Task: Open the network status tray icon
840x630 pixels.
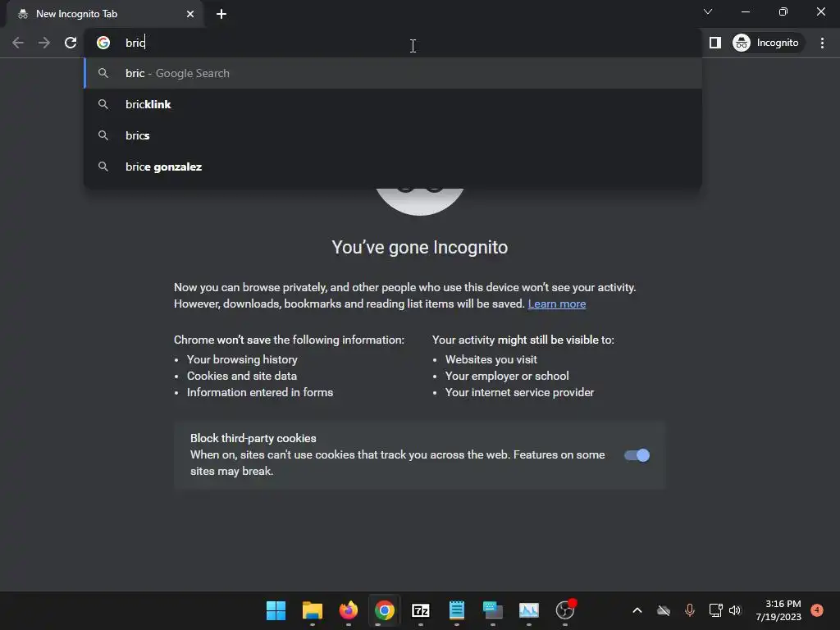Action: (x=715, y=610)
